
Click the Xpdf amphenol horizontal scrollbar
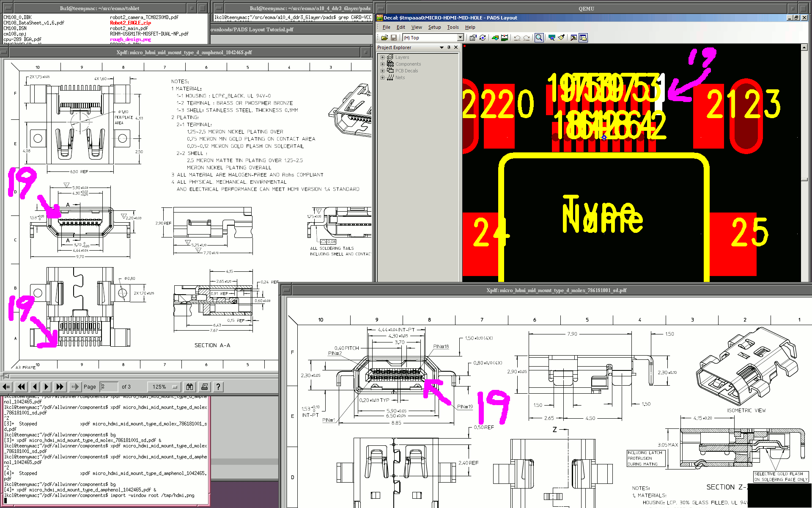click(141, 375)
